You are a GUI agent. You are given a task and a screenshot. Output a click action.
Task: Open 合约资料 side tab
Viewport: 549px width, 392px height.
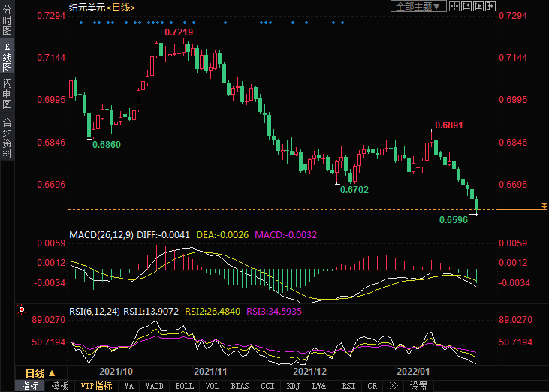7,138
